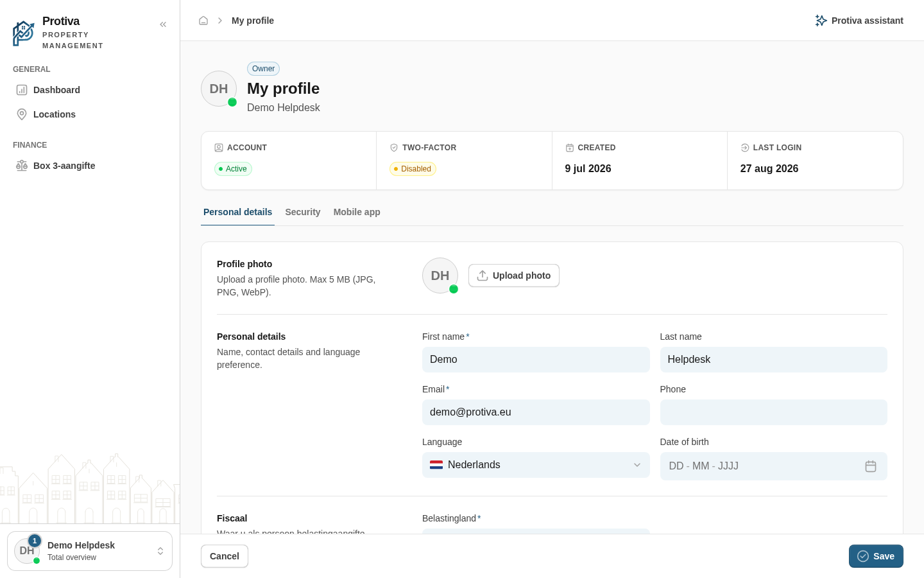924x578 pixels.
Task: Switch to the Mobile app tab
Action: click(x=357, y=212)
